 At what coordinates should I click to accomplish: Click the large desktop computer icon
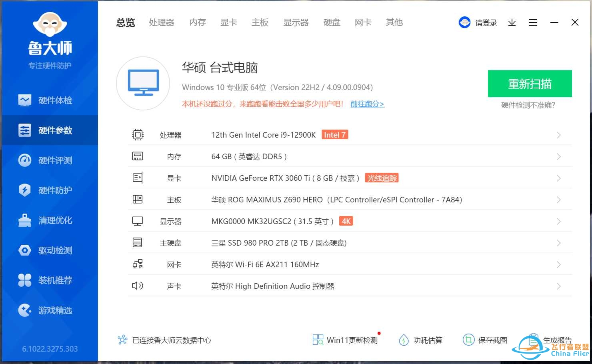pos(143,83)
